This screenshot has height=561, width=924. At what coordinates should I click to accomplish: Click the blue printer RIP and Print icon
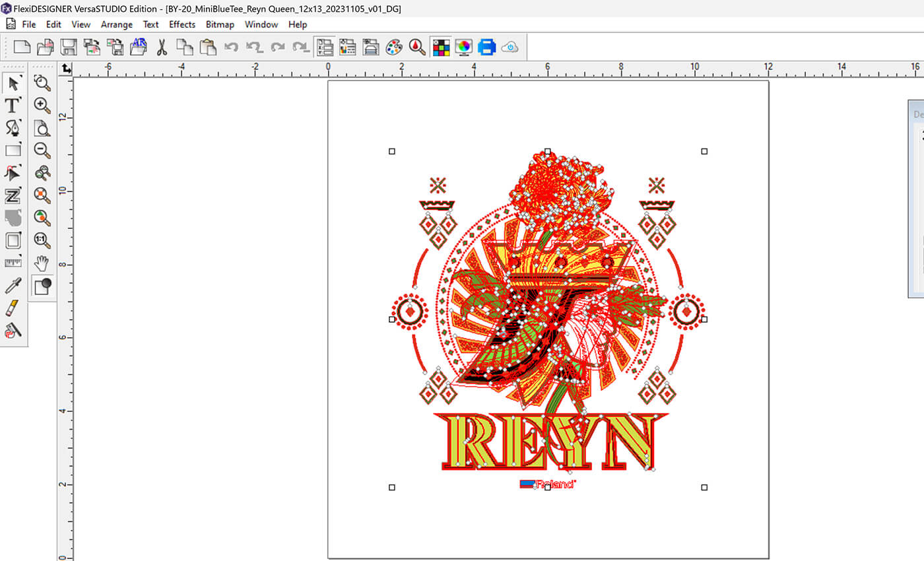(x=486, y=47)
